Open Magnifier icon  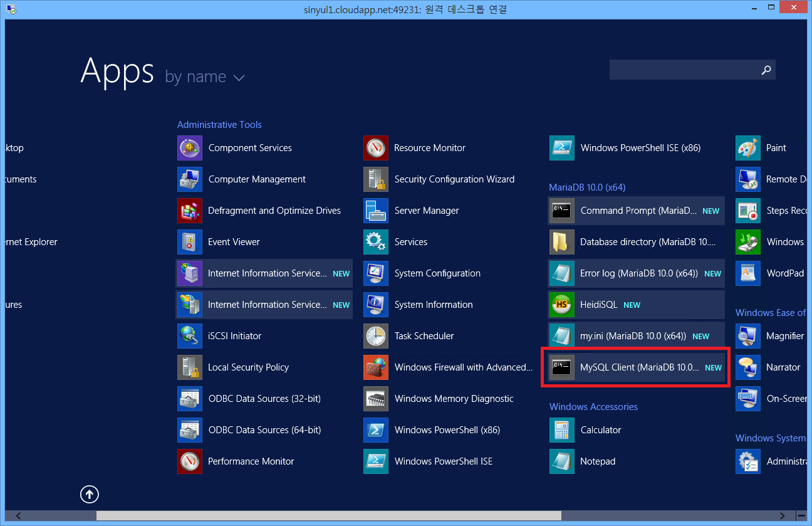coord(748,336)
